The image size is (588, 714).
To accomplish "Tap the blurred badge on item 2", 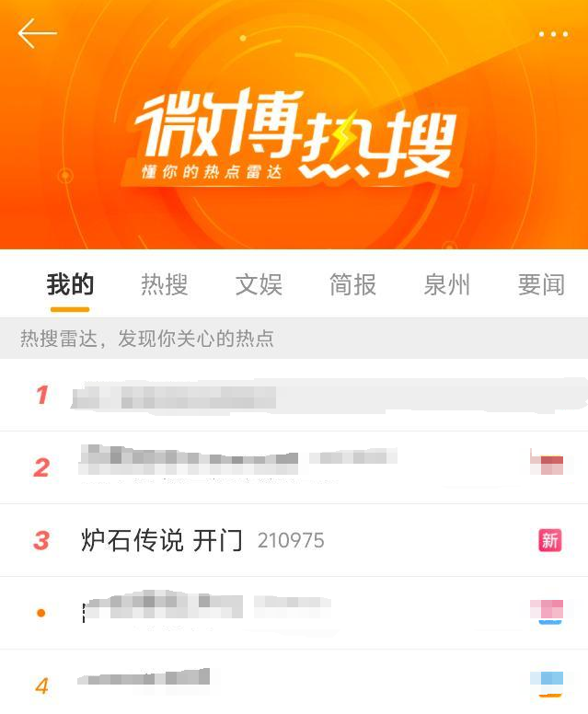I will click(x=547, y=463).
